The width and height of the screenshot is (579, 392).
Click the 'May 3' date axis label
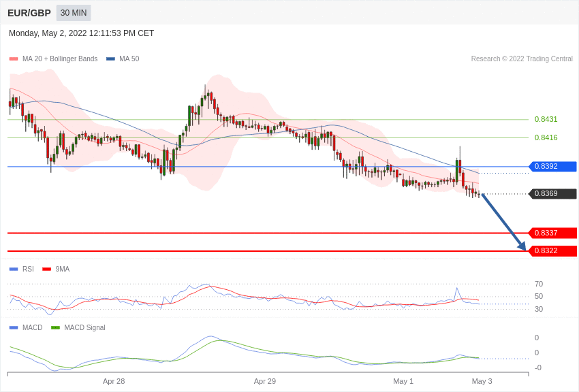pos(482,381)
